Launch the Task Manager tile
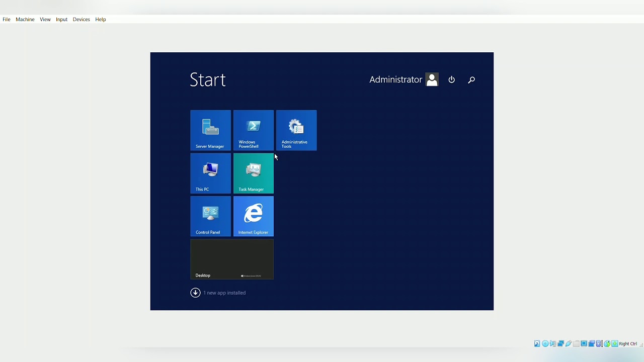 (x=254, y=173)
